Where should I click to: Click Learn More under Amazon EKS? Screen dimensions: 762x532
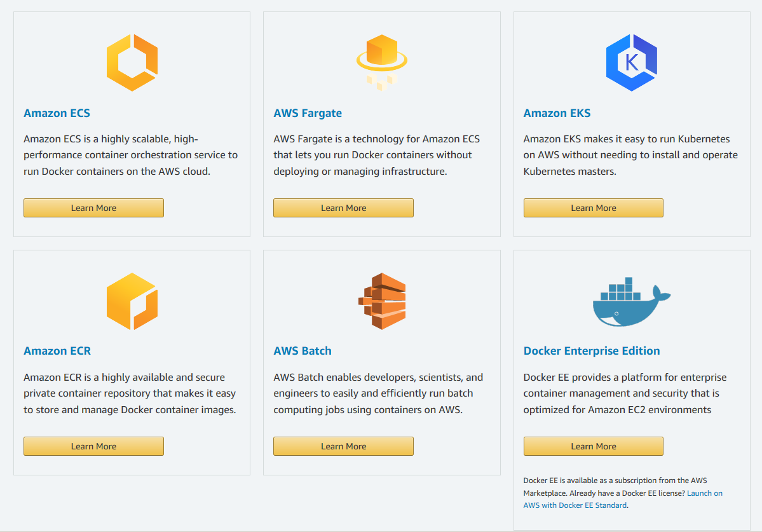594,208
